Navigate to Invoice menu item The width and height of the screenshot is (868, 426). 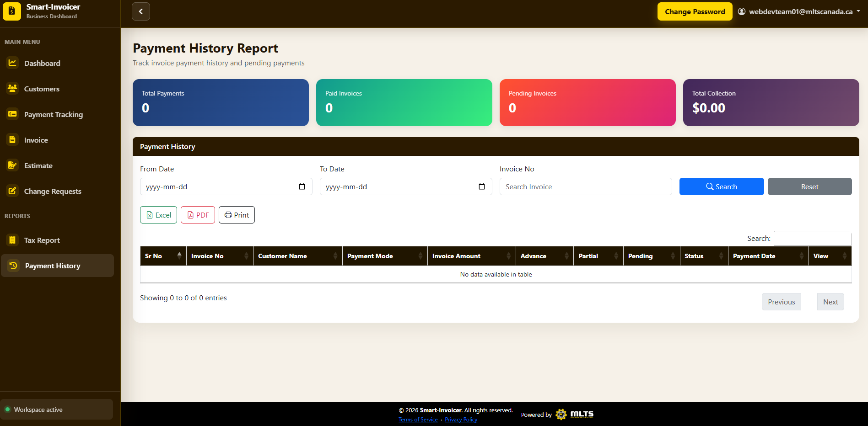[x=57, y=140]
